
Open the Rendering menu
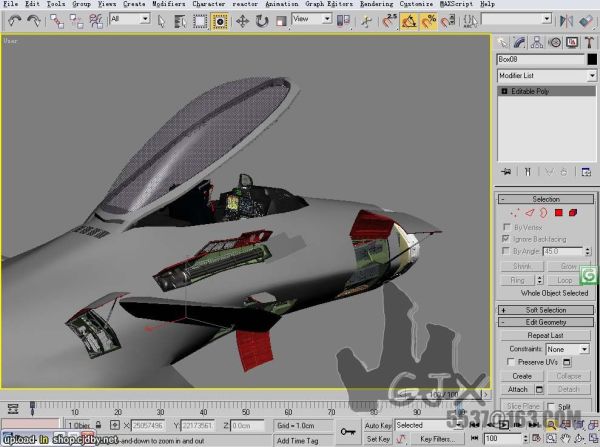click(376, 4)
